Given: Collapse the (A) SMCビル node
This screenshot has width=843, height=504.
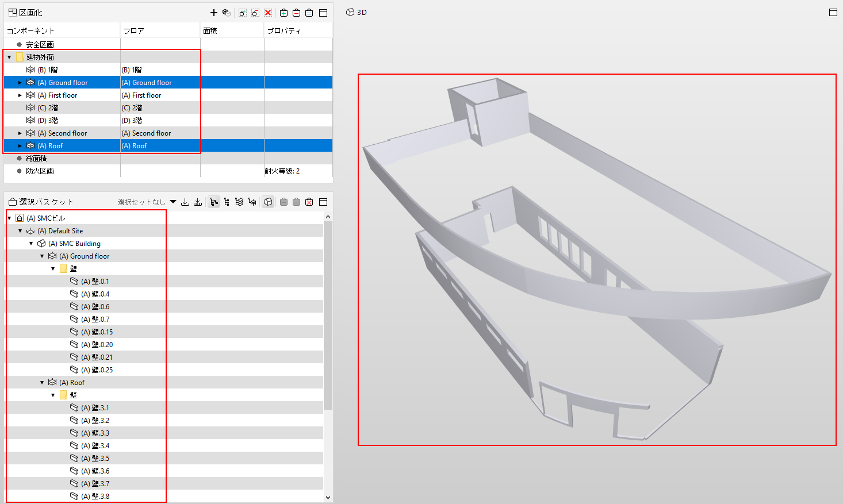Looking at the screenshot, I should 9,218.
